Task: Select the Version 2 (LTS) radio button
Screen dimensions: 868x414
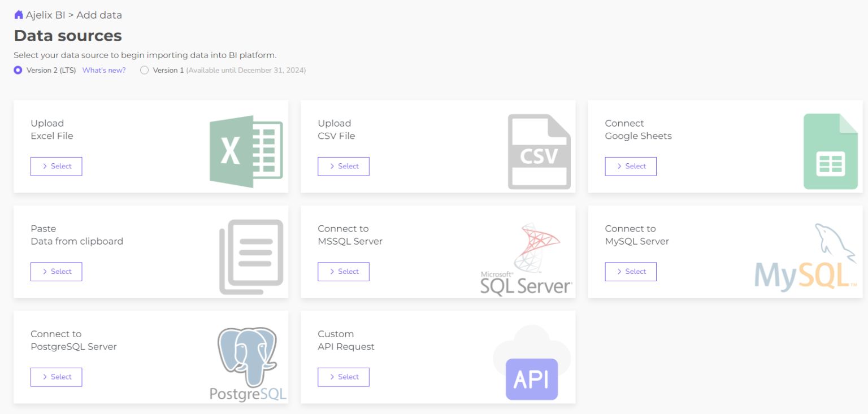Action: click(x=18, y=71)
